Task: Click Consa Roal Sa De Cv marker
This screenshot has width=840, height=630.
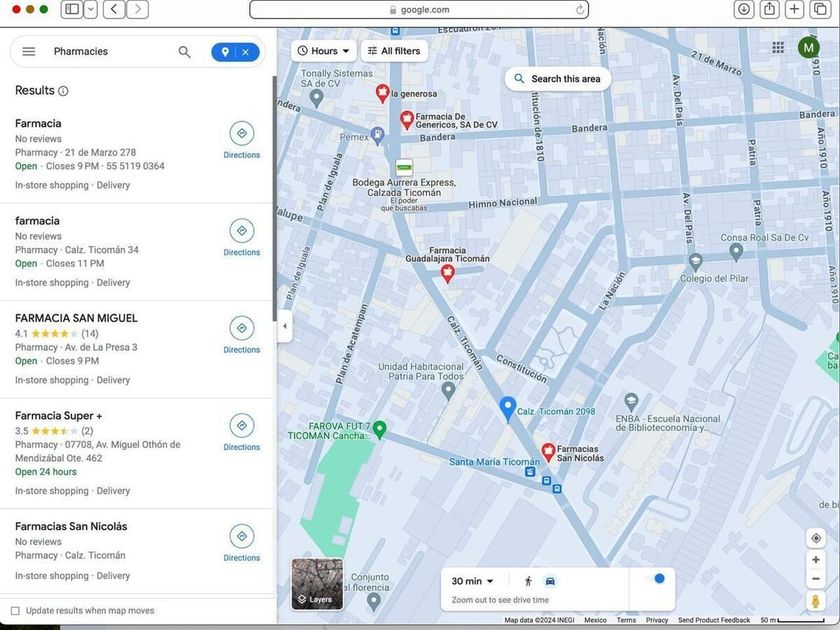Action: click(x=736, y=252)
